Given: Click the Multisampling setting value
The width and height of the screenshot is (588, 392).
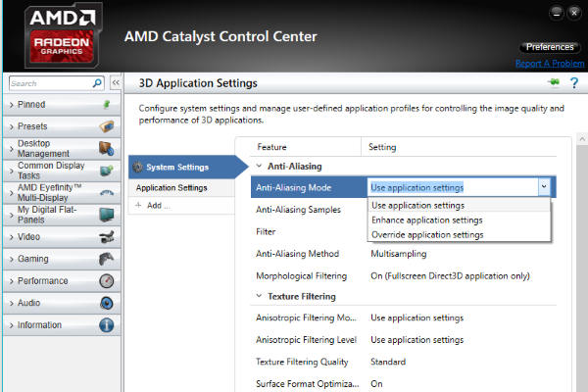Looking at the screenshot, I should coord(398,254).
